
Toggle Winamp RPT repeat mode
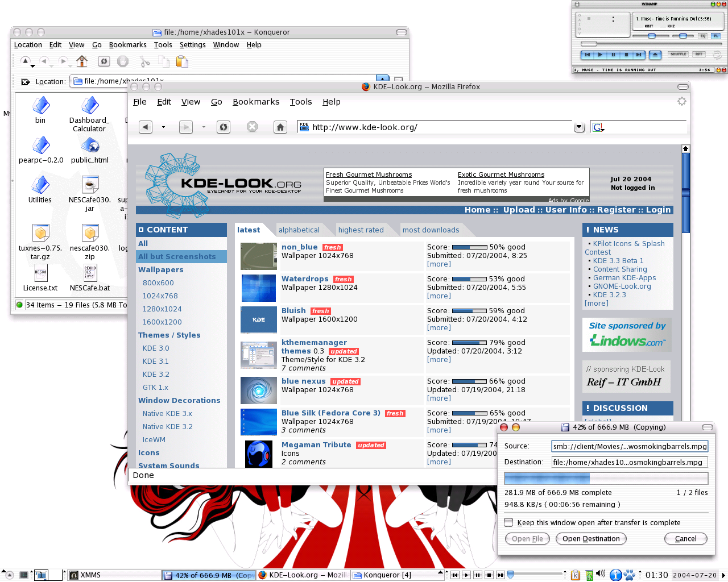(x=699, y=55)
